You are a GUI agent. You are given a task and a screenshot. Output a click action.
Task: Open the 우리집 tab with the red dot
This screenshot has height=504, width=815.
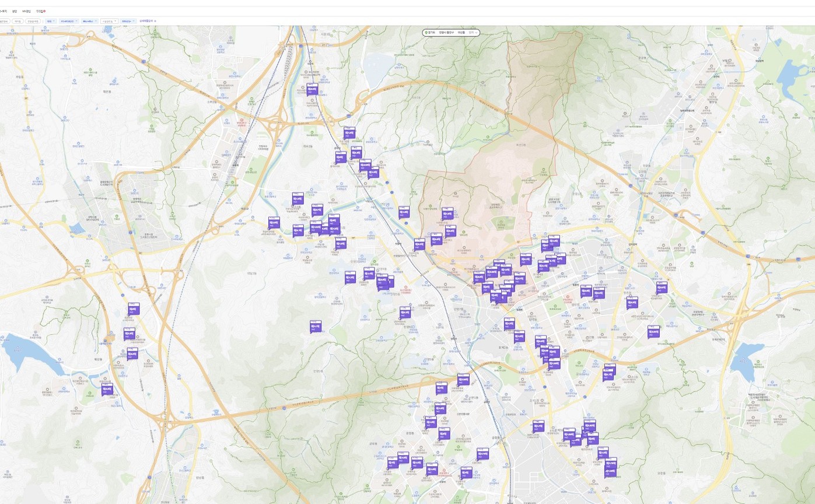[x=41, y=11]
